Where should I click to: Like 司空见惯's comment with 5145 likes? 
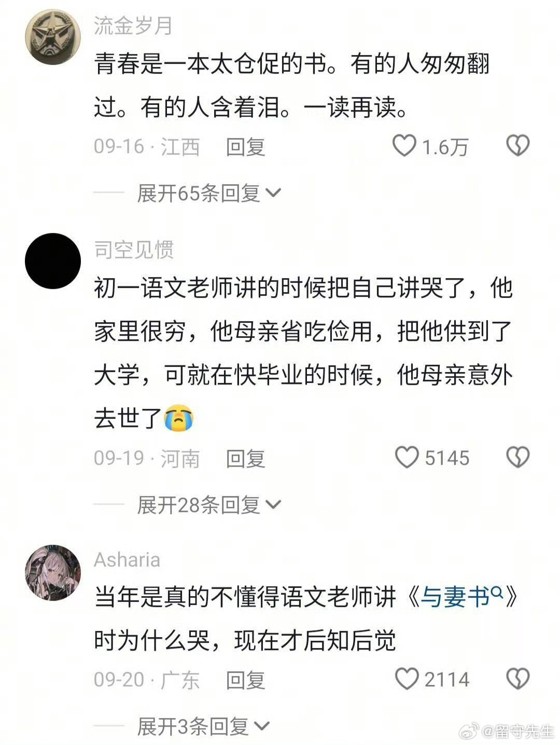click(x=407, y=458)
